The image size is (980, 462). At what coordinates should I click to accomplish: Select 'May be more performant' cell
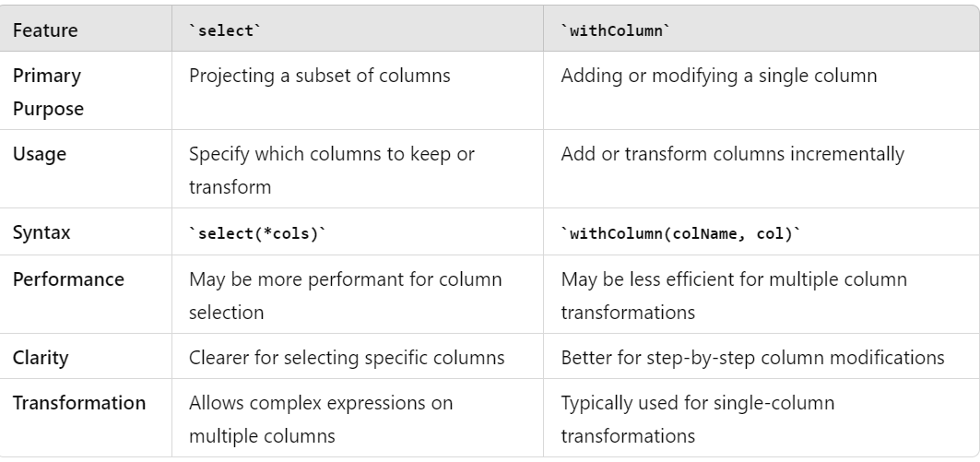click(345, 295)
